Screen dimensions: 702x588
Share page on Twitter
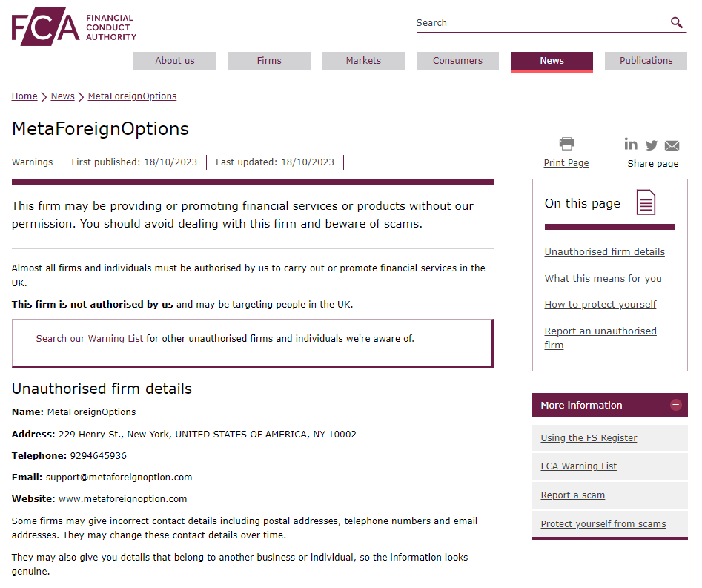coord(652,145)
